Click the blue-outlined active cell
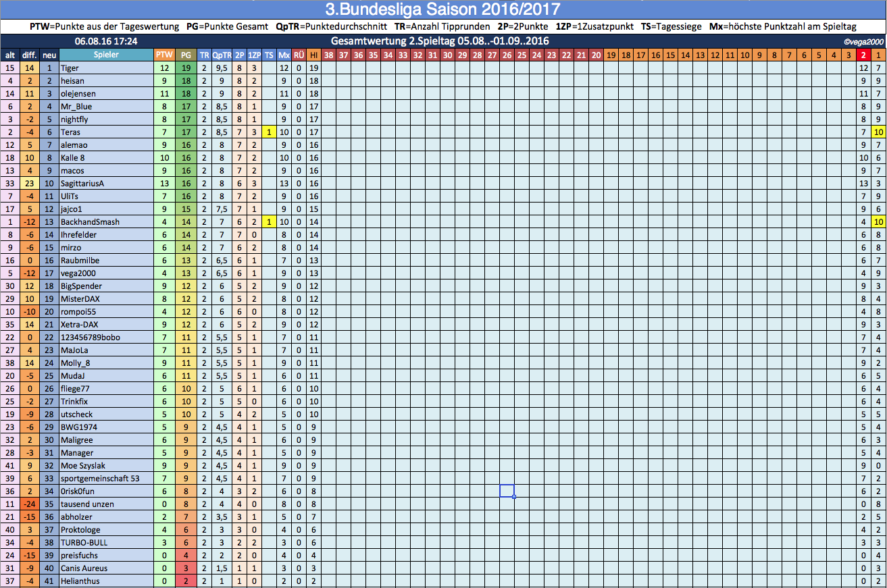 507,491
